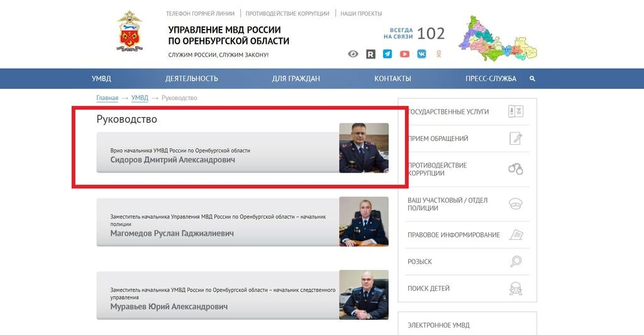Click the photo of Муравьев Юрий Александрович

point(364,294)
